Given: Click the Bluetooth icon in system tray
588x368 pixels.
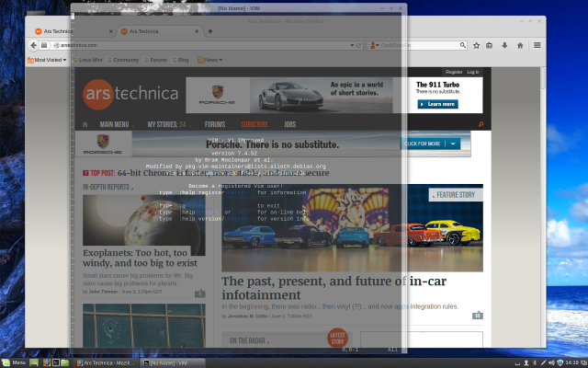Looking at the screenshot, I should [535, 362].
